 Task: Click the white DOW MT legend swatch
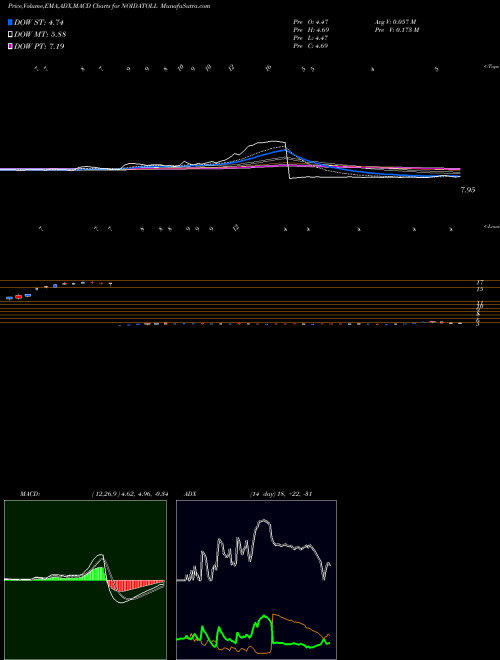[11, 34]
